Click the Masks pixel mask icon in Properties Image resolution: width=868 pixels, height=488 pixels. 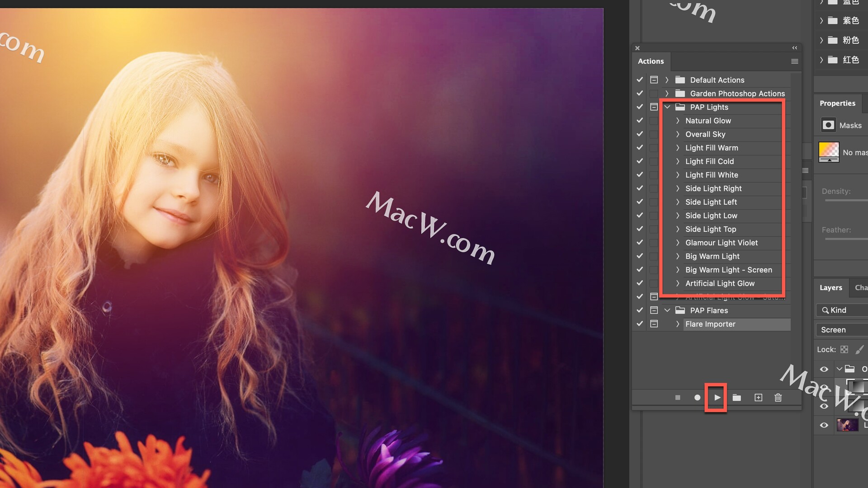tap(828, 125)
